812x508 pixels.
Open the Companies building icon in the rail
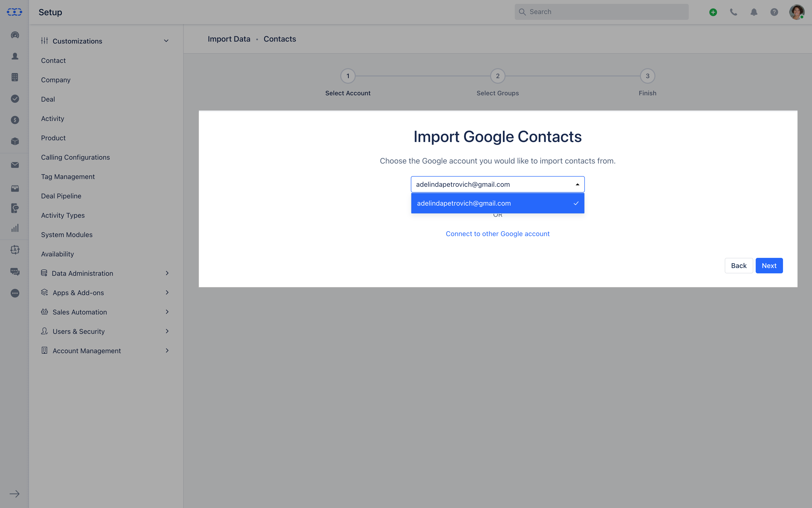pyautogui.click(x=15, y=77)
